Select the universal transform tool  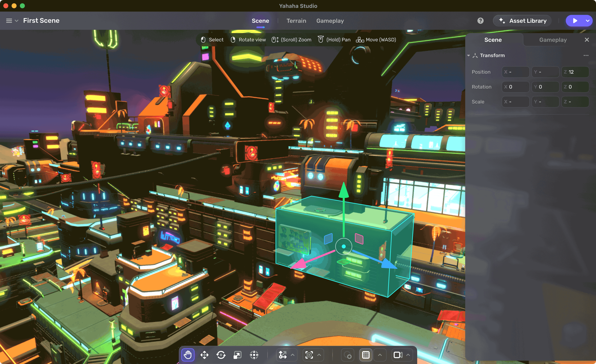pos(254,355)
